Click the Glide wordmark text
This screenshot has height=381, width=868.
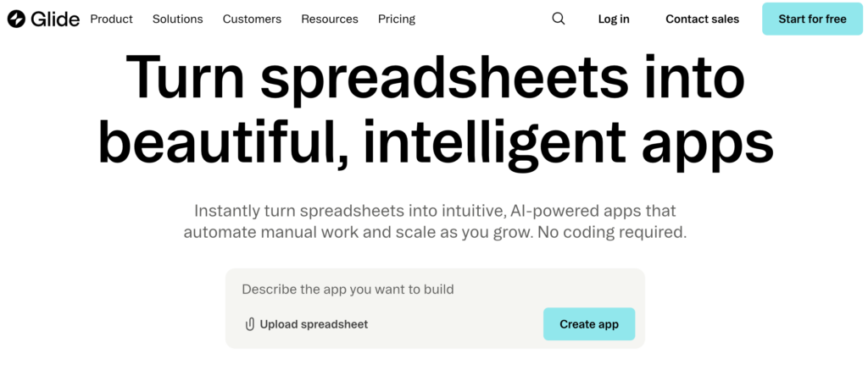tap(56, 19)
